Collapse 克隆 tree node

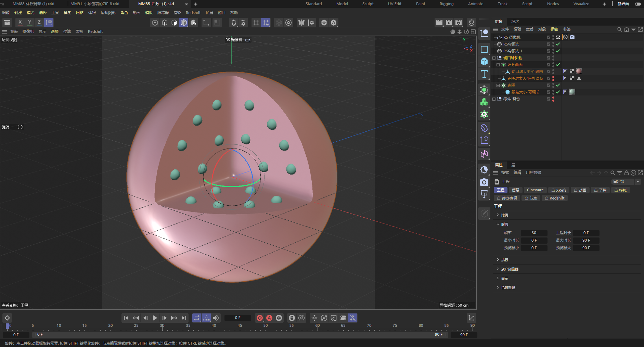[x=498, y=85]
